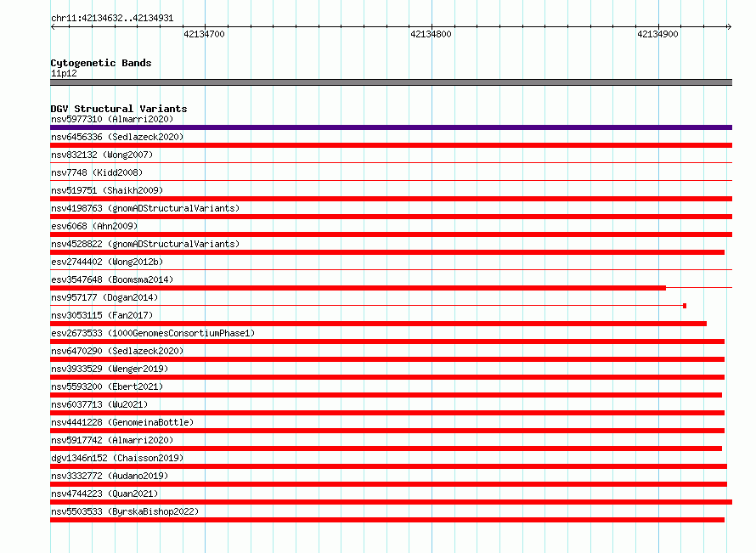The image size is (756, 553).
Task: Click the nsv5977310 (Almarri2020) variant label
Action: [x=112, y=119]
